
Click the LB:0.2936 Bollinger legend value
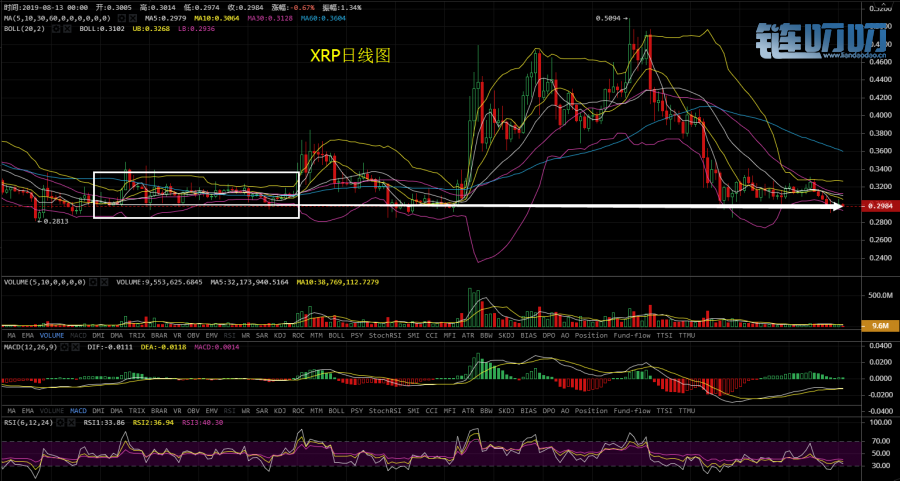tap(196, 29)
